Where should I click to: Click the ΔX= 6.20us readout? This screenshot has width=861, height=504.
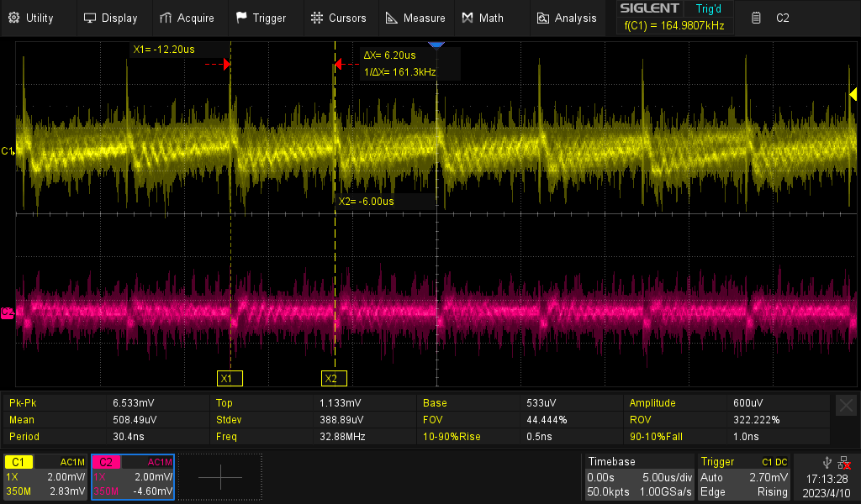[x=390, y=55]
